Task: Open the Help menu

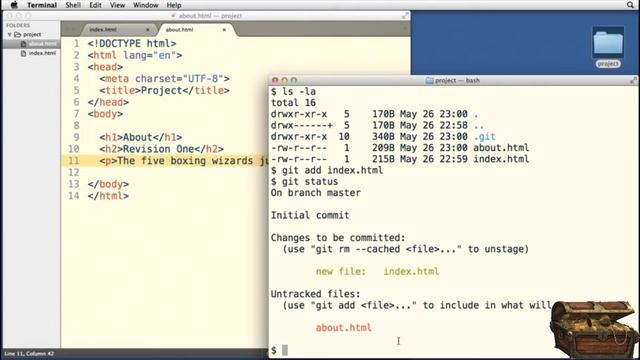Action: (x=174, y=5)
